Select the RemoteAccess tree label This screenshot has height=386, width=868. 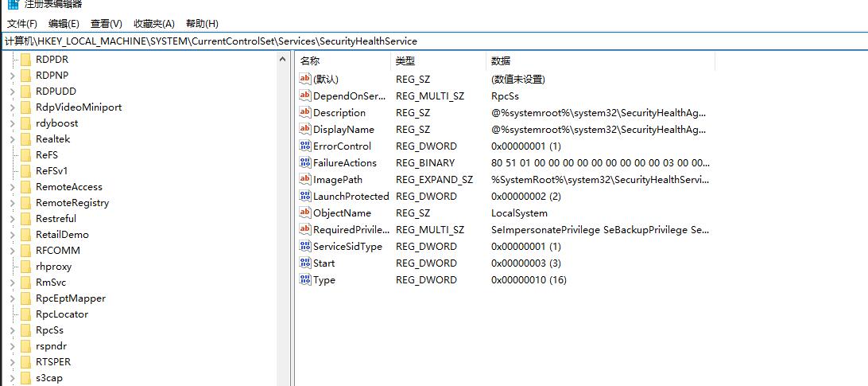point(69,187)
